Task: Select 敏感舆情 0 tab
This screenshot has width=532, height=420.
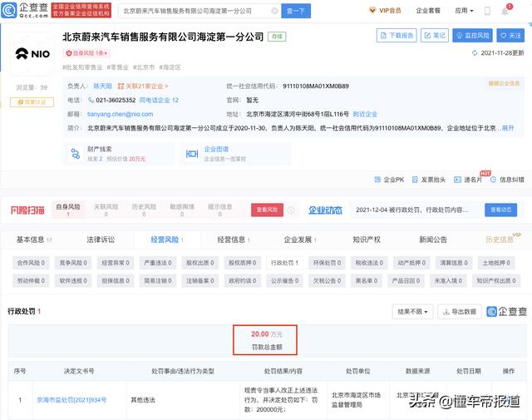Action: click(x=182, y=210)
